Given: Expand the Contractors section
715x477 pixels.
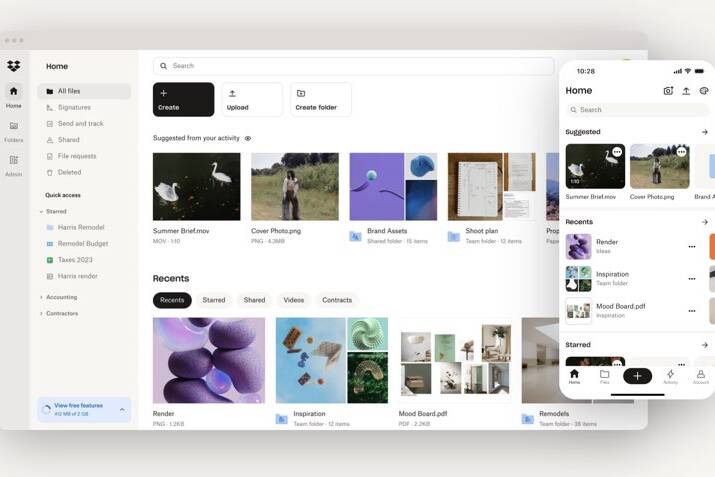Looking at the screenshot, I should coord(41,314).
